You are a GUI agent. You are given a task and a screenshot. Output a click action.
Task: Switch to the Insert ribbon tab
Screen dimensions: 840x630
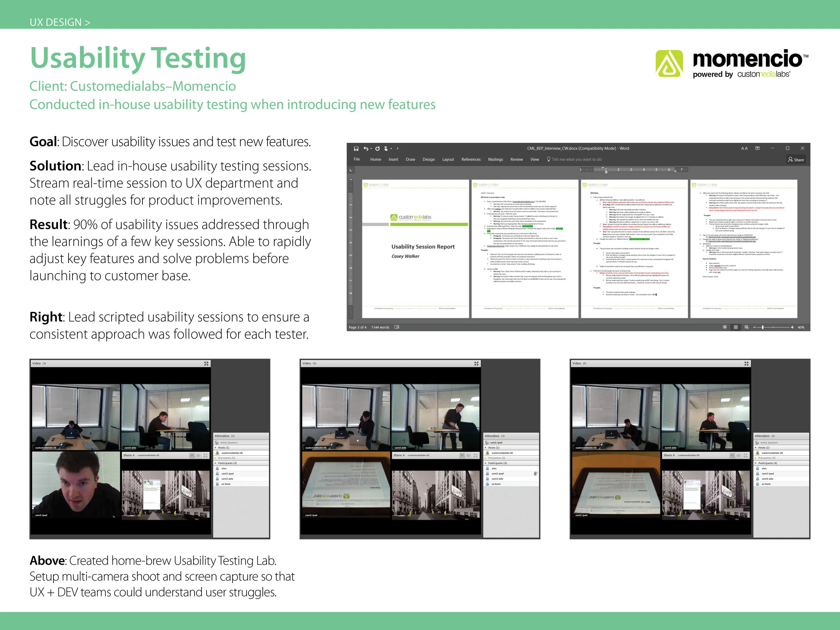point(393,160)
